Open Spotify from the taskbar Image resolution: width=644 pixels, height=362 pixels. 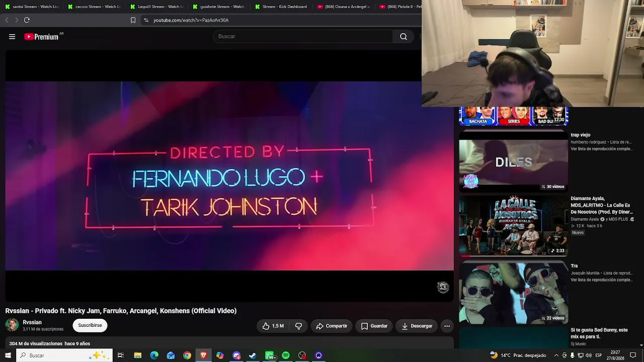coord(286,355)
